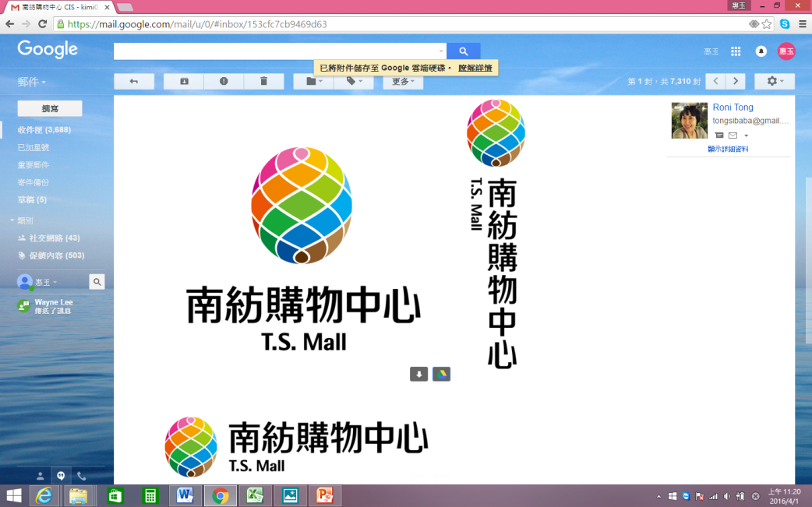The height and width of the screenshot is (507, 812).
Task: Switch to the phone calls tab
Action: coord(81,476)
